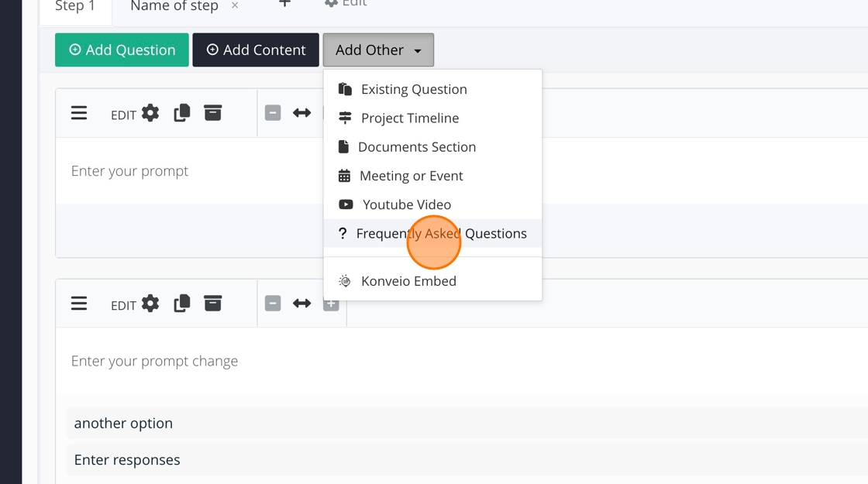Archive the second question block
Viewport: 868px width, 484px height.
point(213,304)
